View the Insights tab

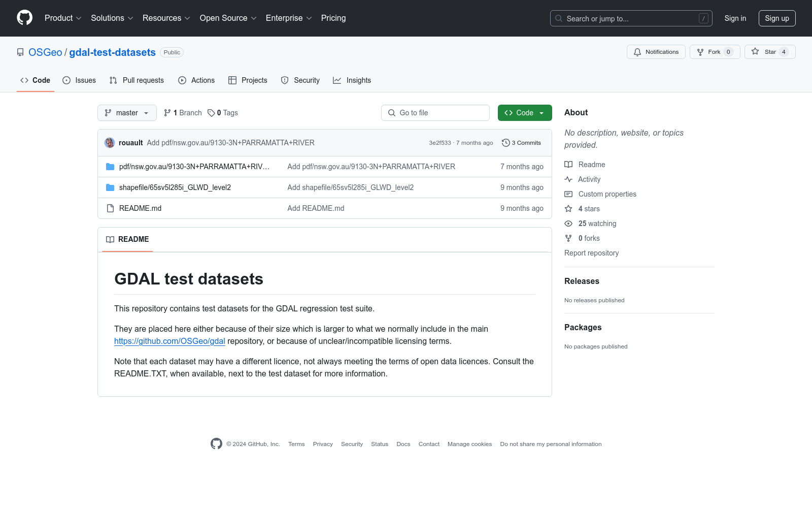352,80
